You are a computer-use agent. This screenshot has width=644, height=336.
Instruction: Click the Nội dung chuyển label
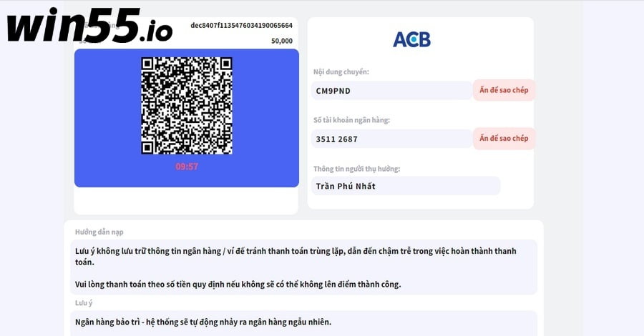point(341,71)
